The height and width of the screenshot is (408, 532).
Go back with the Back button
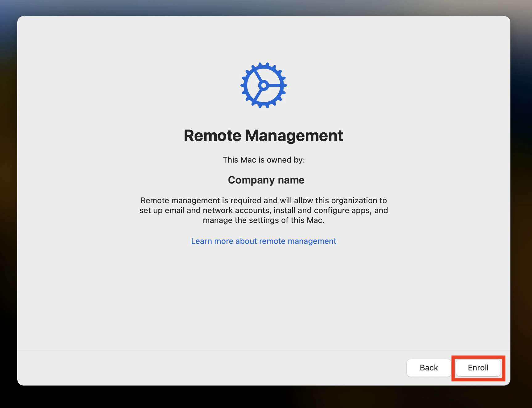coord(429,368)
